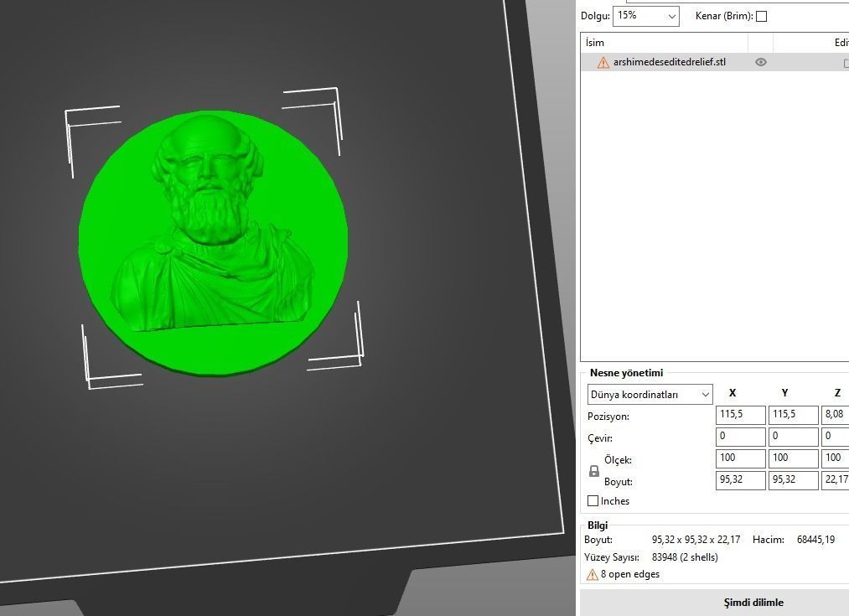Click the warning icon beside arshimedeseditedrelief.stl
This screenshot has width=849, height=616.
pyautogui.click(x=603, y=63)
